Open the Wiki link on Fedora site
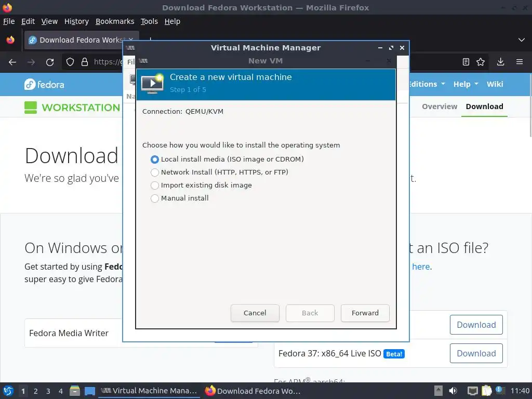532x399 pixels. 495,84
